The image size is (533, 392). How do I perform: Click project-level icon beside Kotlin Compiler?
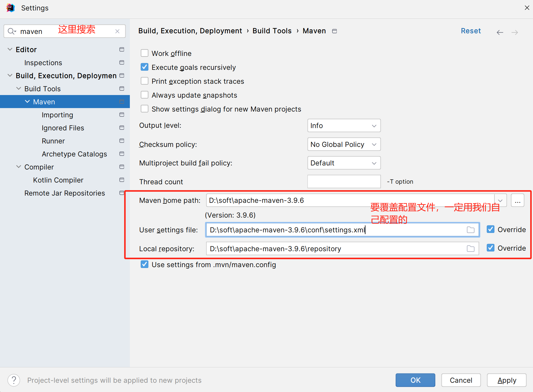coord(122,180)
